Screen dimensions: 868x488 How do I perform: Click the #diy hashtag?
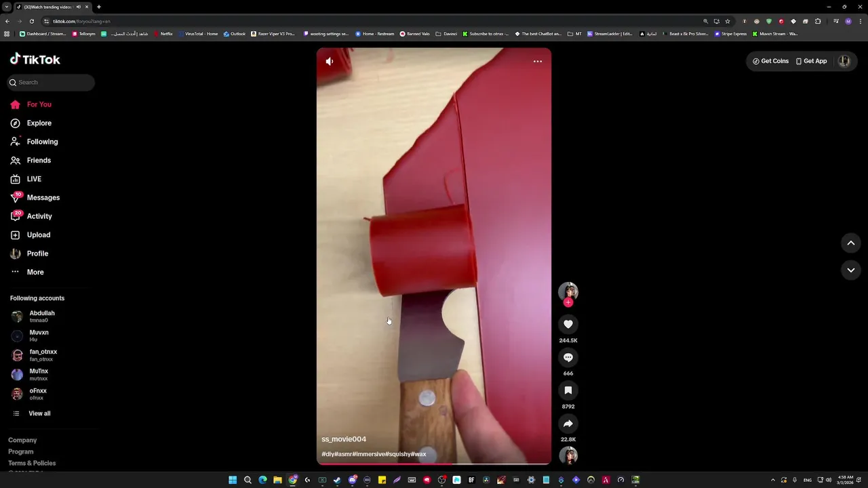328,454
